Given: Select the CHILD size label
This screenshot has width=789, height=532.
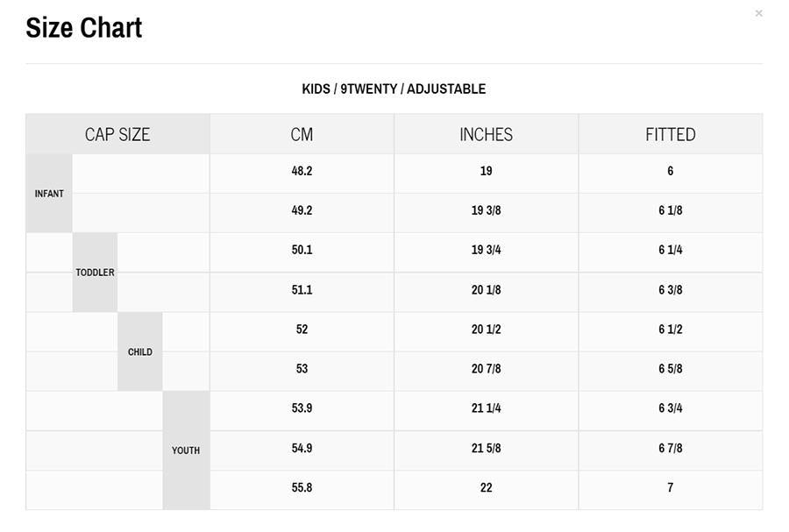Looking at the screenshot, I should (140, 352).
